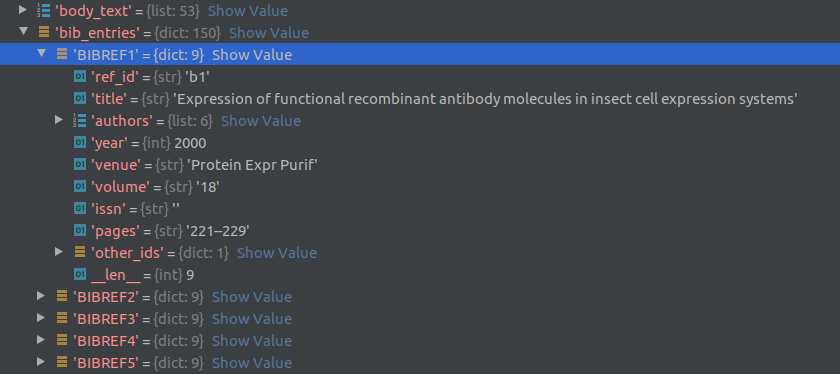Show Value for 'BIBREF5'

click(252, 362)
